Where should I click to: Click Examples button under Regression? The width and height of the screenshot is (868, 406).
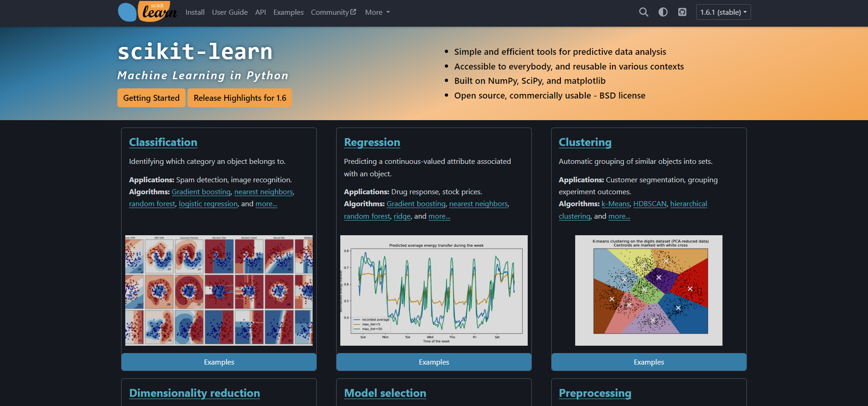click(x=434, y=362)
